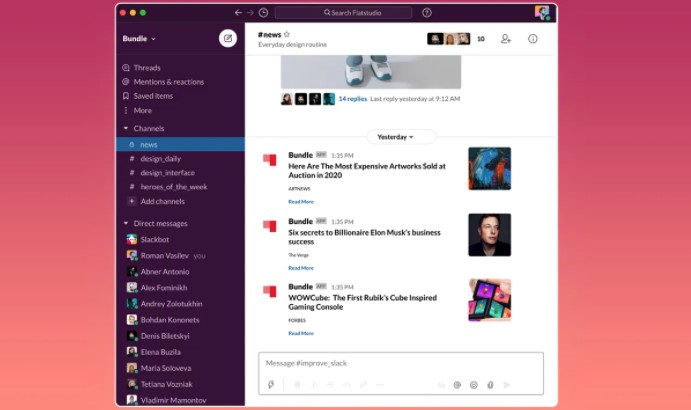Open your profile avatar menu
Viewport: 691px width, 410px height.
click(542, 12)
